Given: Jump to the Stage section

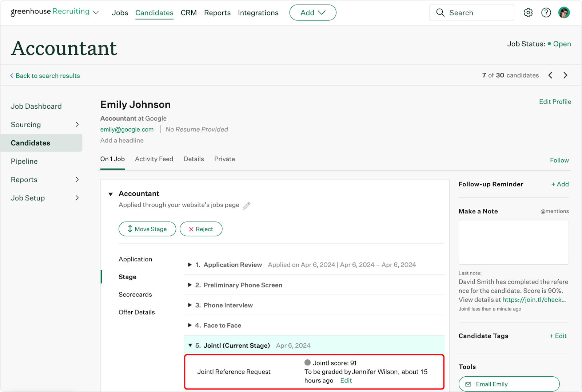Looking at the screenshot, I should point(127,277).
